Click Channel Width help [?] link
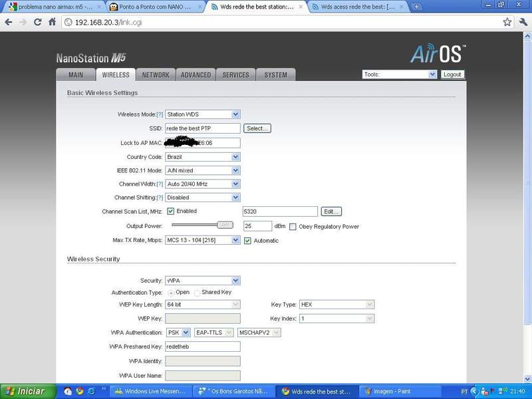 [x=160, y=184]
